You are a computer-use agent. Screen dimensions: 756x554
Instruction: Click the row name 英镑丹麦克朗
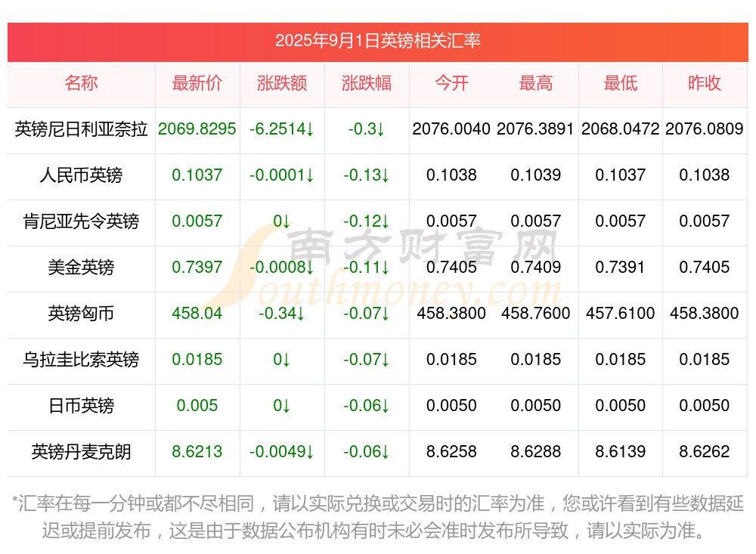81,452
